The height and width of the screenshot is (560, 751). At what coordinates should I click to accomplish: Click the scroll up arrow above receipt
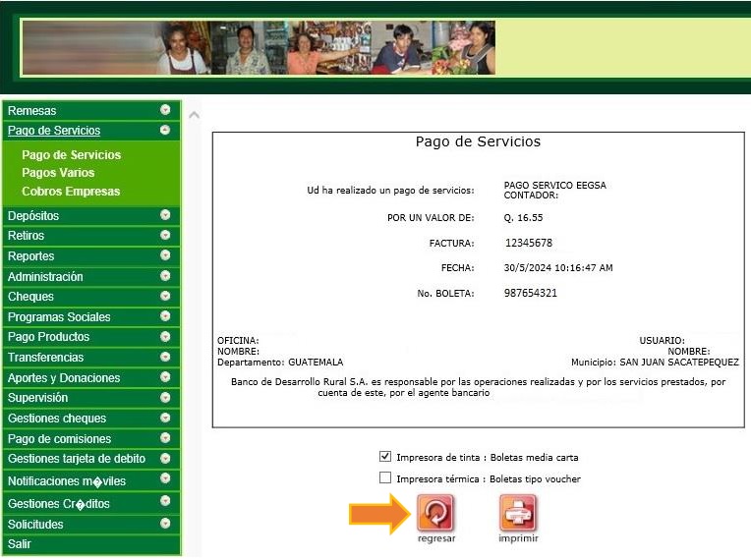pyautogui.click(x=194, y=115)
